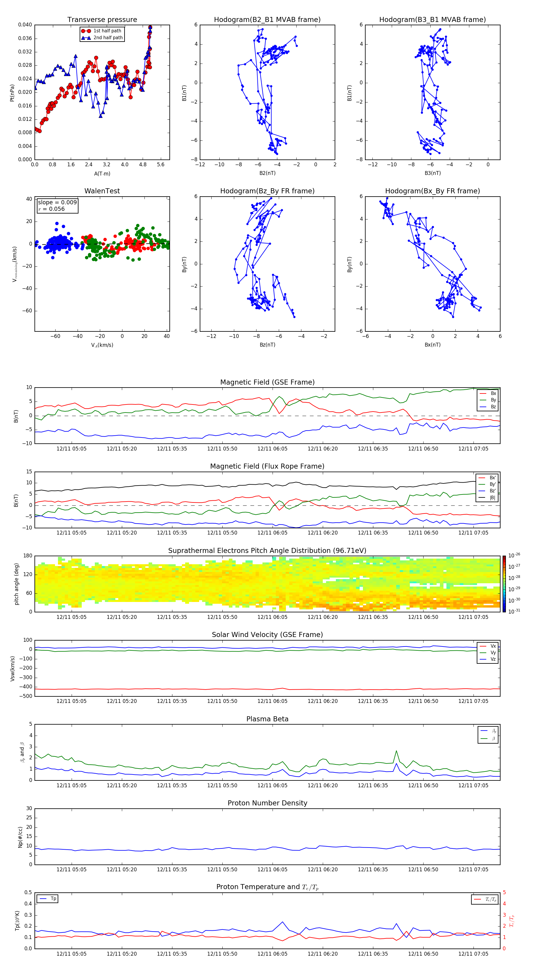
Task: Click 'Magnetic Field (Flux Rope Frame)' title
Action: [x=267, y=467]
